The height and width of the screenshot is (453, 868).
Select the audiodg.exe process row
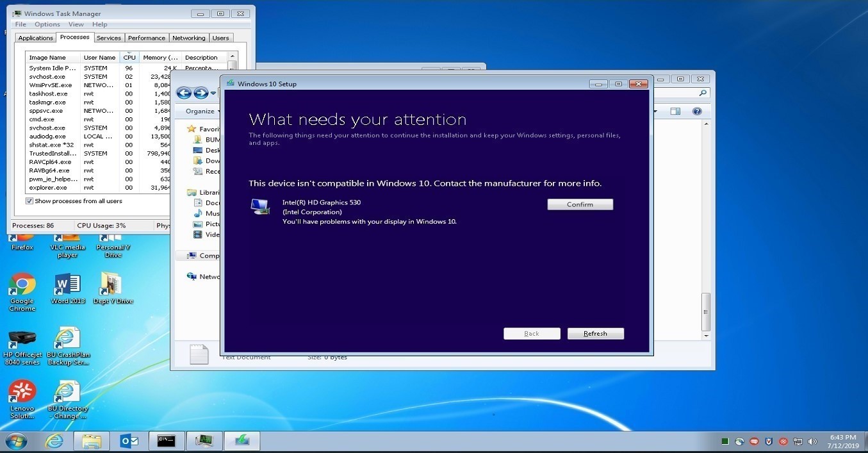tap(127, 136)
